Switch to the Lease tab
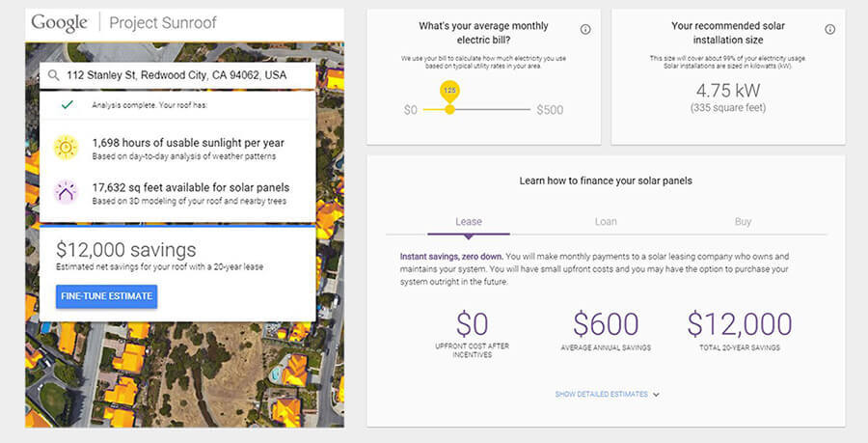Viewport: 868px width, 443px height. coord(468,222)
